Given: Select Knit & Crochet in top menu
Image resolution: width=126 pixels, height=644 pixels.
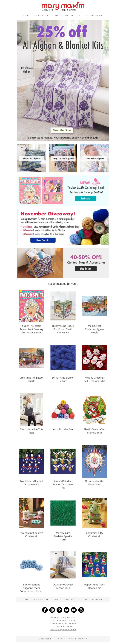Looking at the screenshot, I should point(41,16).
